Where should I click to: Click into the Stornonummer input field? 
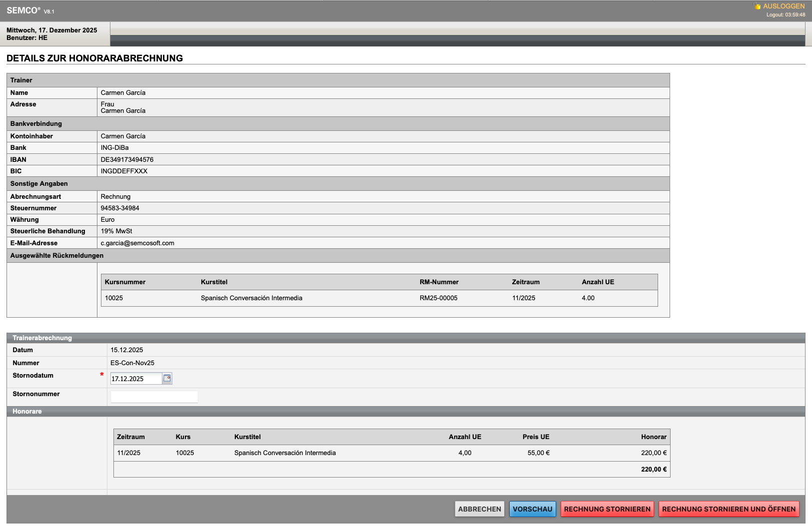coord(154,397)
